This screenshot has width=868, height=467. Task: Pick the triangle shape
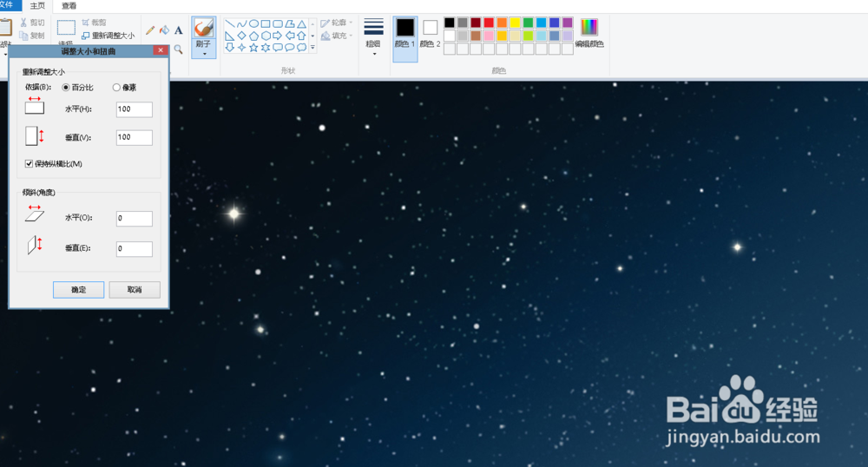pos(302,23)
